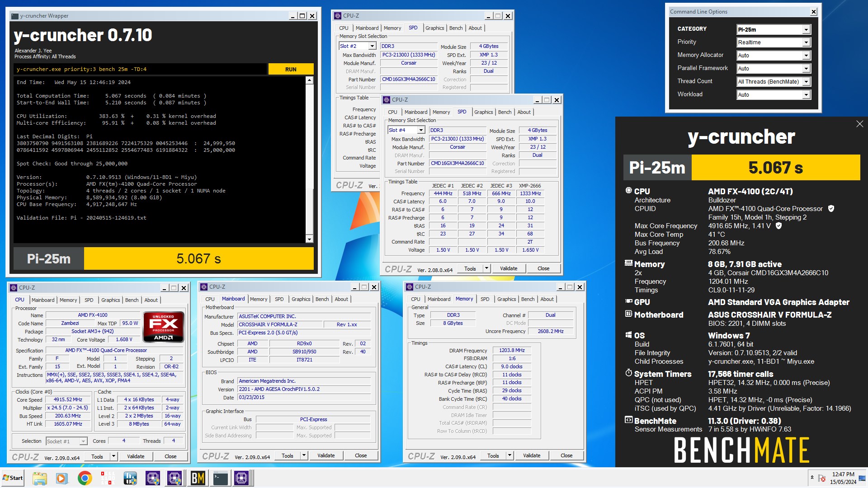The height and width of the screenshot is (488, 868).
Task: Open the Thread Count dropdown
Action: pyautogui.click(x=806, y=82)
